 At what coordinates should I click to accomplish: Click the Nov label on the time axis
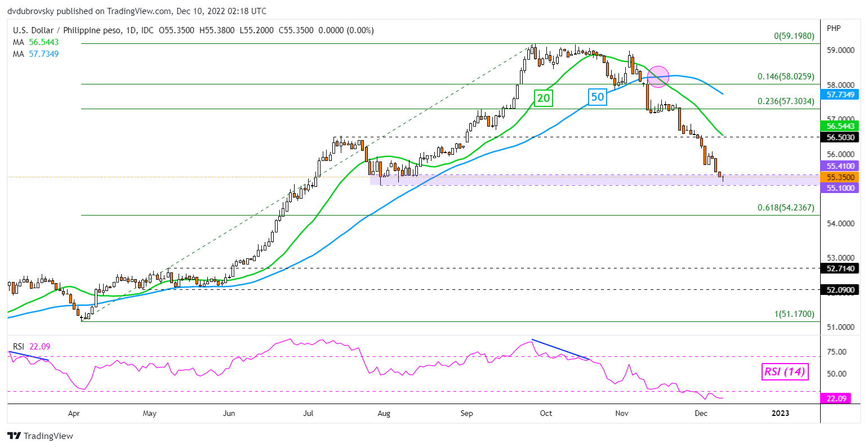(622, 414)
